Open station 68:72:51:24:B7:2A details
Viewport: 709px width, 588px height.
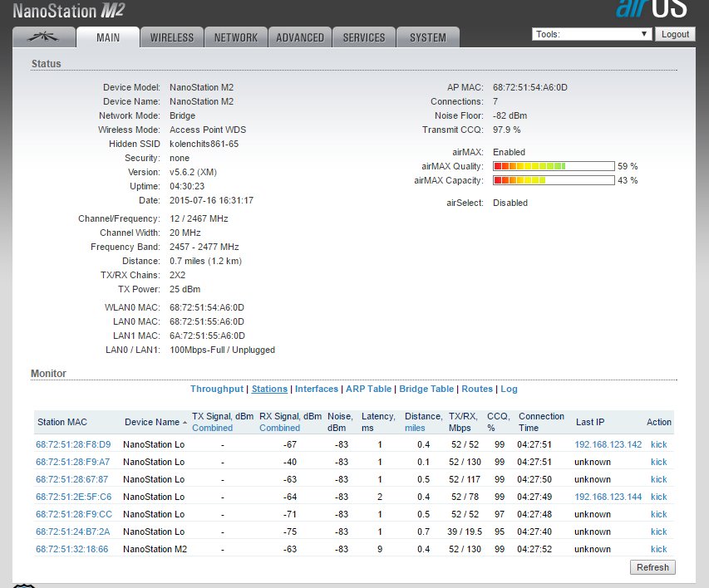(x=73, y=532)
